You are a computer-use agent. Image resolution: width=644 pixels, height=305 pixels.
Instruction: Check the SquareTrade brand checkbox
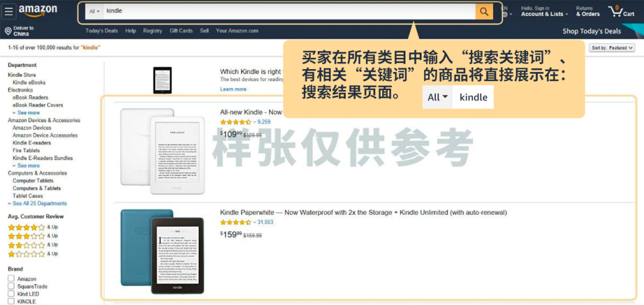[x=11, y=286]
